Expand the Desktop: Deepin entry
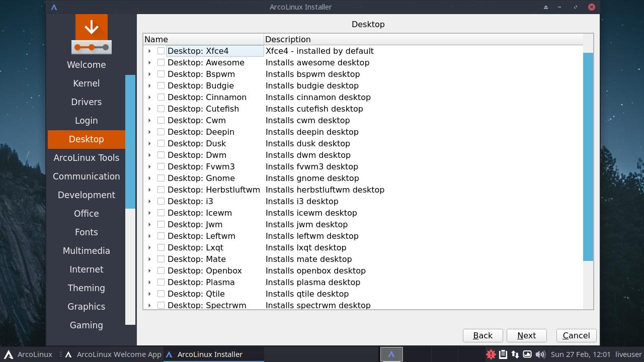Viewport: 644px width, 362px height. [x=149, y=132]
